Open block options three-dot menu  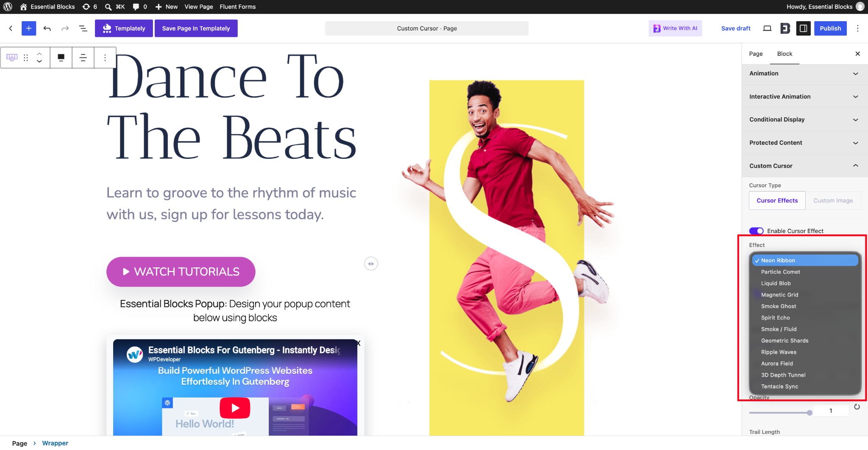105,58
